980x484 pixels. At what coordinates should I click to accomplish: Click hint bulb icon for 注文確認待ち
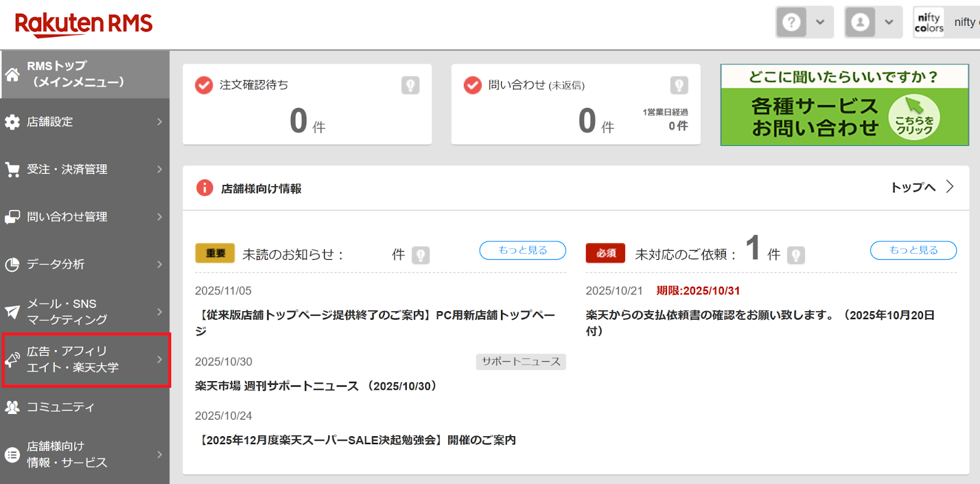point(410,85)
